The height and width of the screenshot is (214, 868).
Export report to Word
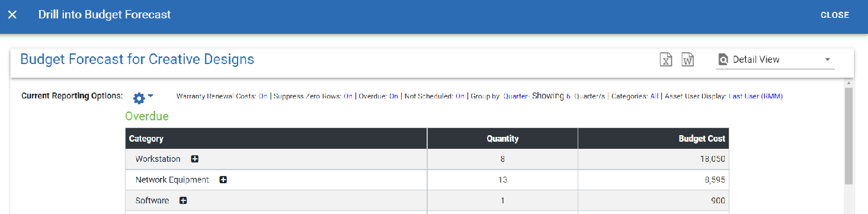tap(687, 60)
